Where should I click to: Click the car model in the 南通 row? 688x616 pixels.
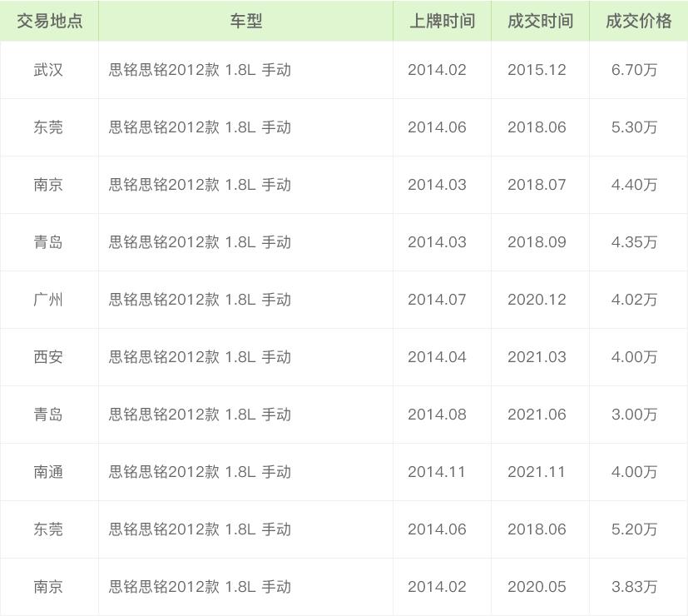(x=200, y=472)
